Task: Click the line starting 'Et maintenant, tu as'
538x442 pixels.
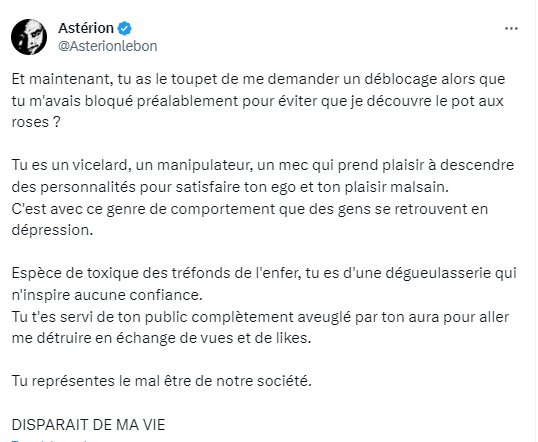Action: click(x=258, y=79)
